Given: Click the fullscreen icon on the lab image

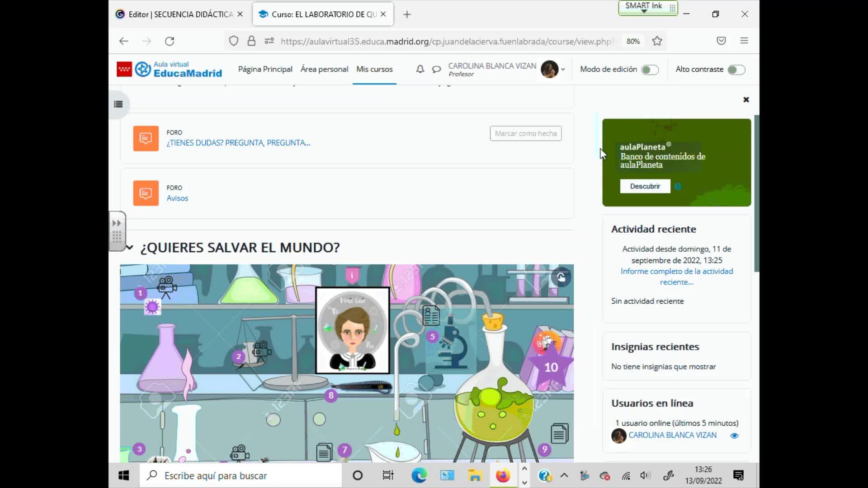Looking at the screenshot, I should 561,277.
